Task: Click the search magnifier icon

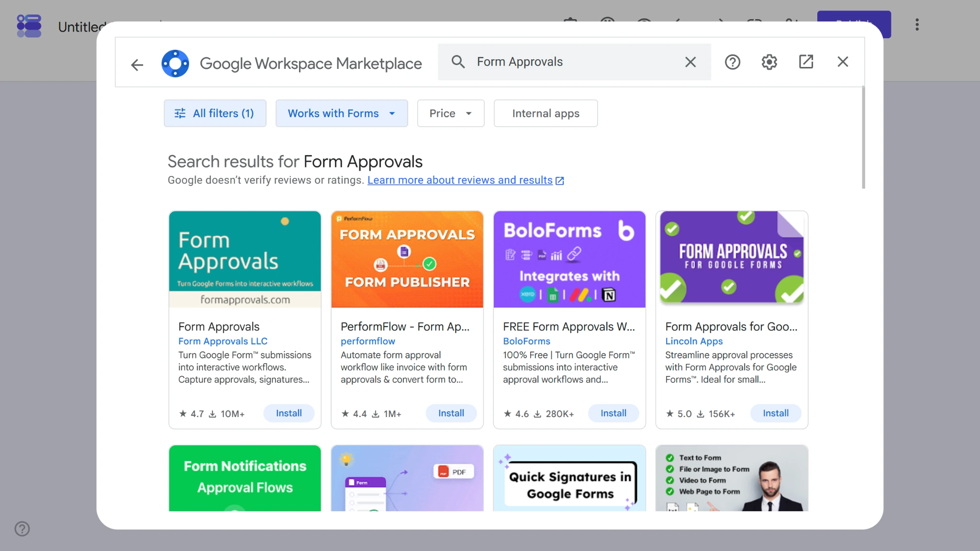Action: point(458,62)
